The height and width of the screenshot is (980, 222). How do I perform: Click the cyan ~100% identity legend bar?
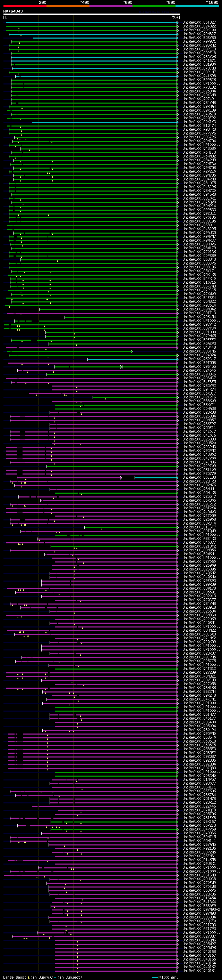[x=197, y=6]
